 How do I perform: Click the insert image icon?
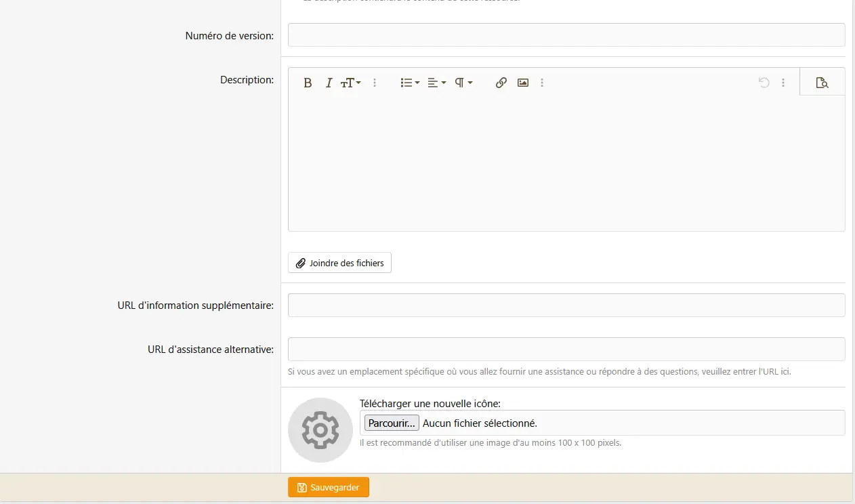[522, 83]
